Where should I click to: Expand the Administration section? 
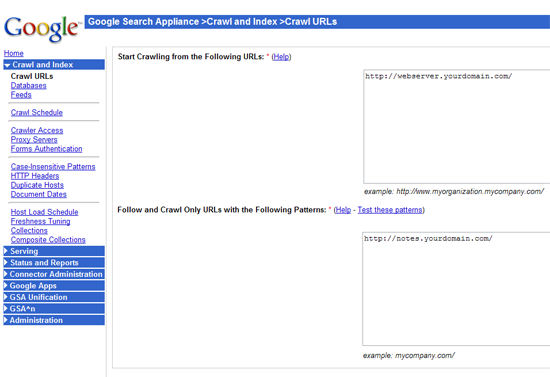(54, 320)
